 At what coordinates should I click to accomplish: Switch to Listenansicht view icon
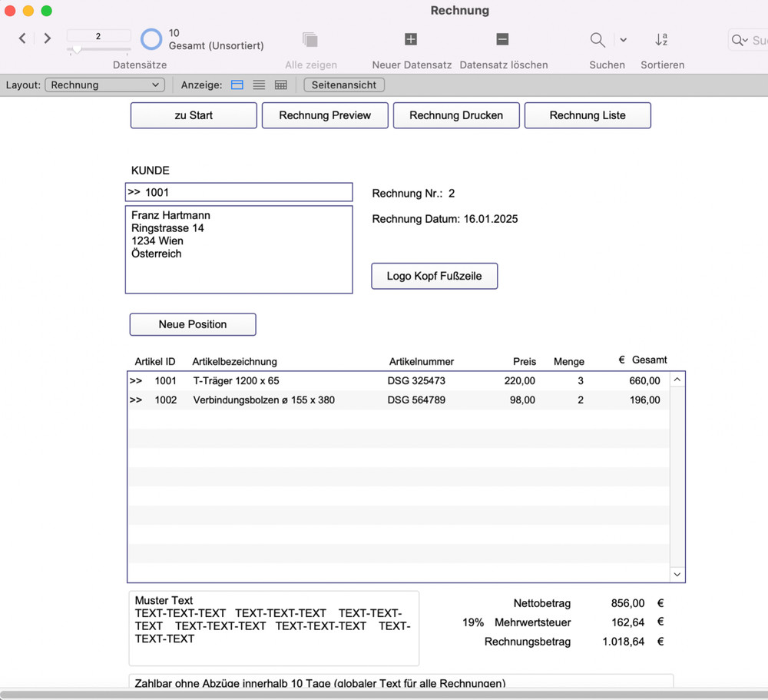259,85
